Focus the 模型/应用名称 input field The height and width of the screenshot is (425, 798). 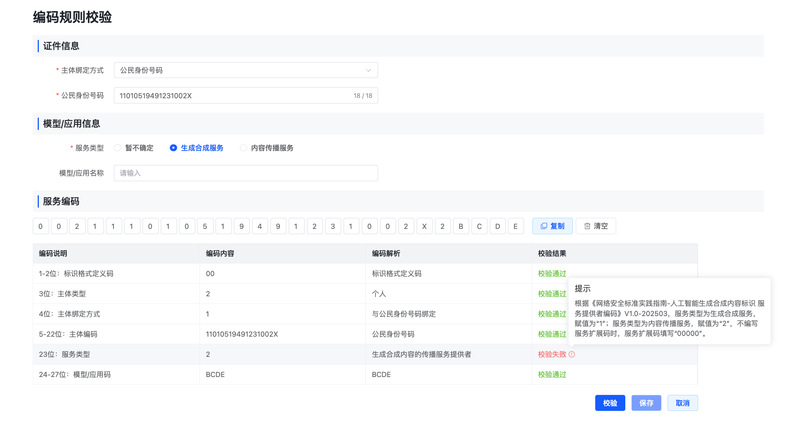245,173
